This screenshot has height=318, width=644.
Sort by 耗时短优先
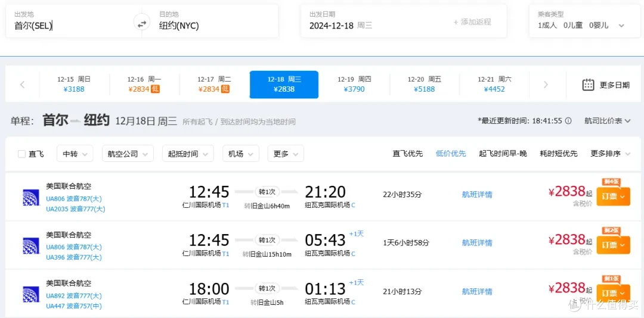pos(559,154)
